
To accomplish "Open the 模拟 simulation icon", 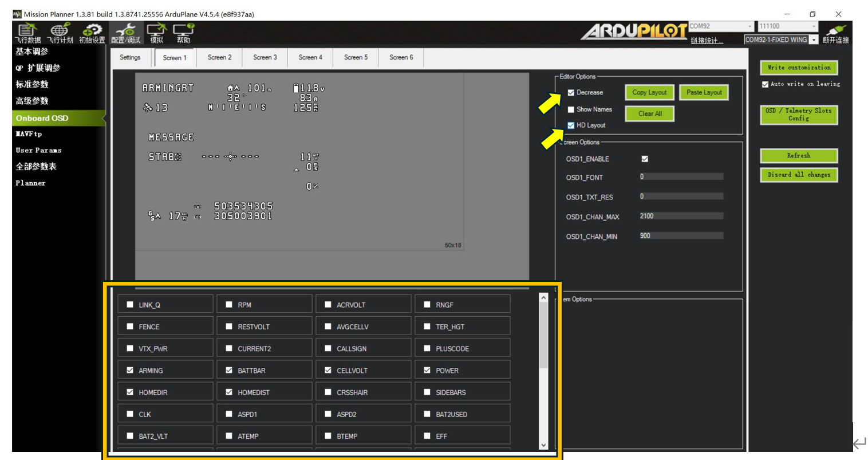I will pos(156,33).
